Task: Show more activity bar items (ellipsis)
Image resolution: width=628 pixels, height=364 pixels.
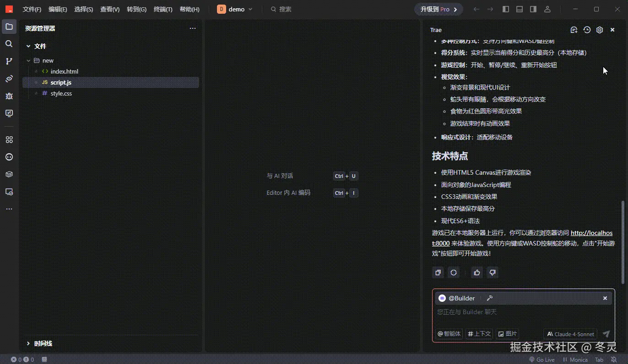Action: [x=9, y=209]
